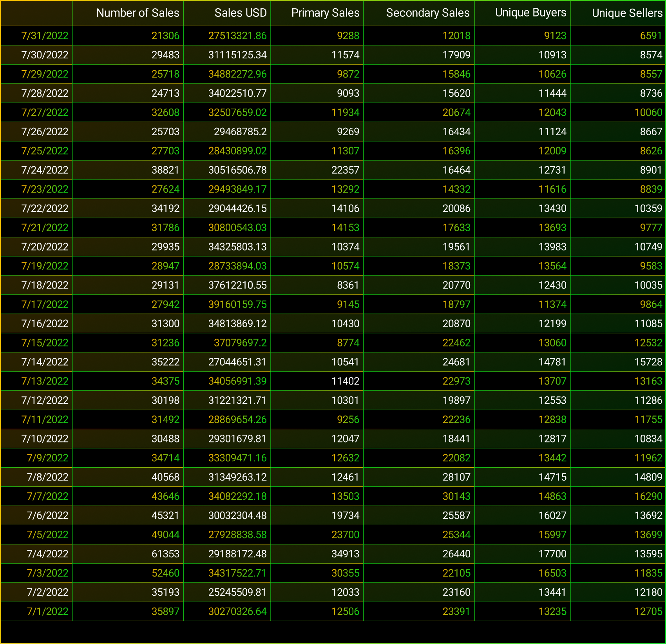
Task: Click Primary Sales value 11402
Action: (x=317, y=381)
